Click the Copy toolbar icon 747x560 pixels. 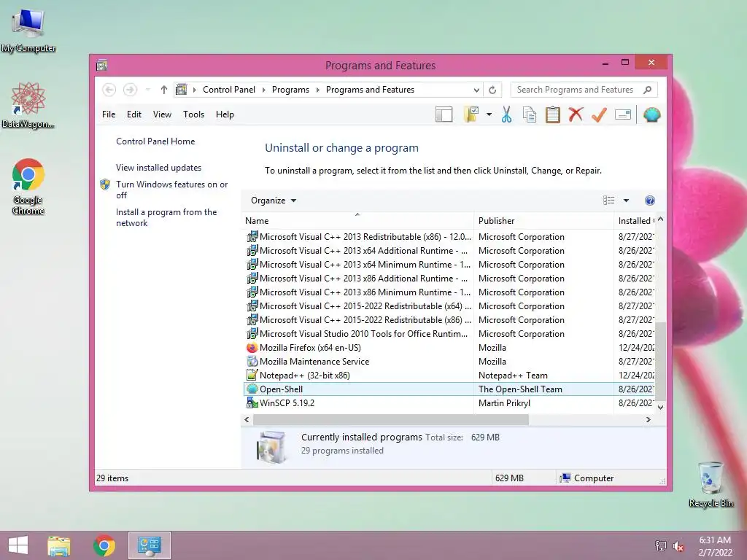530,114
